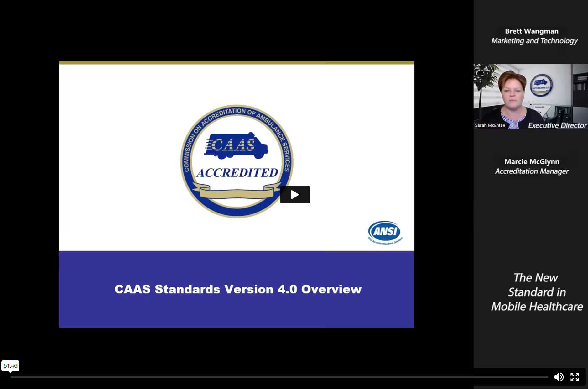Click the play triangle button on the slide
The width and height of the screenshot is (588, 389).
click(x=294, y=194)
